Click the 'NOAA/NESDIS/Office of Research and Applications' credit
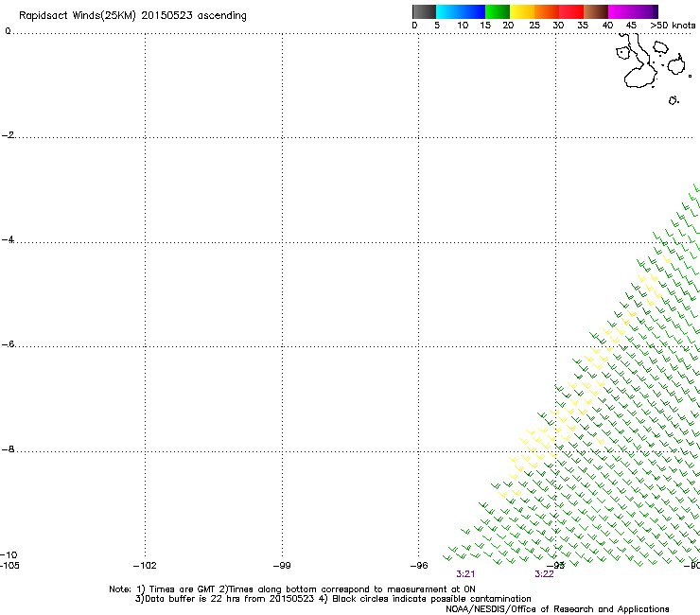The width and height of the screenshot is (700, 615). click(557, 609)
